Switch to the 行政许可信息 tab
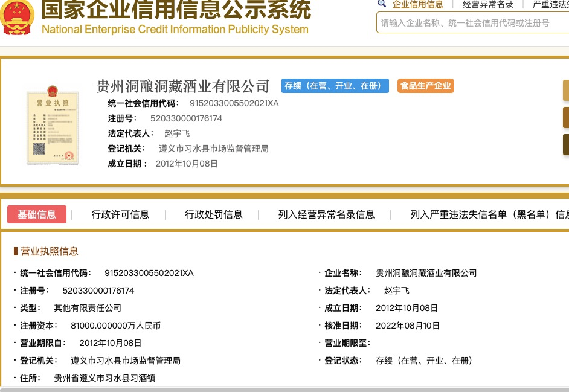The width and height of the screenshot is (569, 392). [x=120, y=214]
